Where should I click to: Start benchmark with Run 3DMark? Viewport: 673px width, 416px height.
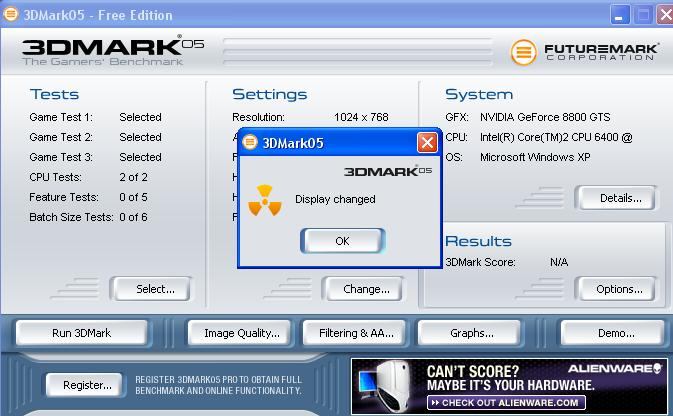point(82,333)
